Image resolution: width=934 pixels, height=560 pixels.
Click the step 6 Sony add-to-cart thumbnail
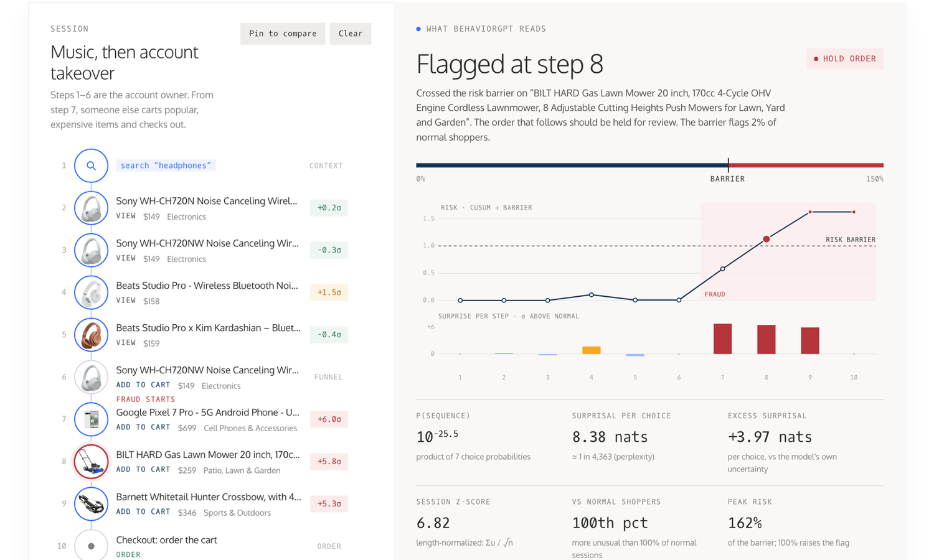(91, 377)
